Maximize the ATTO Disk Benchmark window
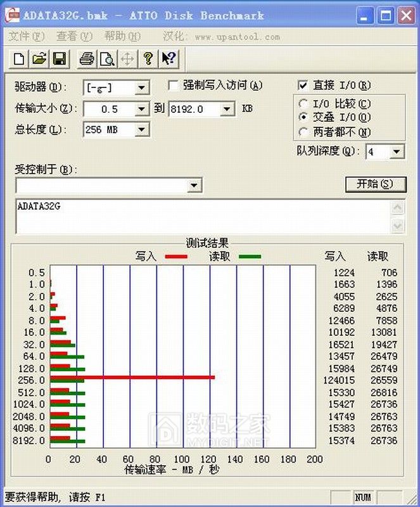This screenshot has height=507, width=420. point(385,15)
